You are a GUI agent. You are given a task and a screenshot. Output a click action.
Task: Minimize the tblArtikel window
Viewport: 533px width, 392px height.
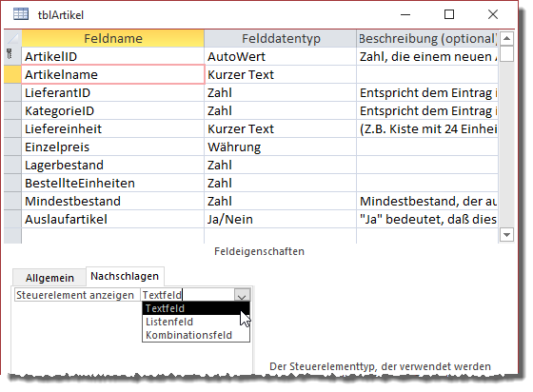[405, 14]
